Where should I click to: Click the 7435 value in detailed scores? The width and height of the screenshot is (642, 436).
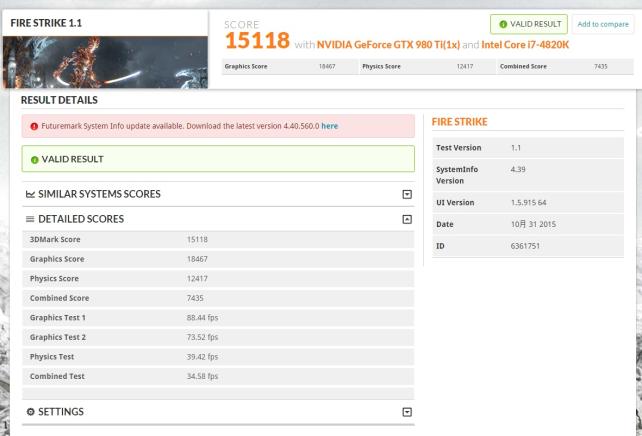195,298
